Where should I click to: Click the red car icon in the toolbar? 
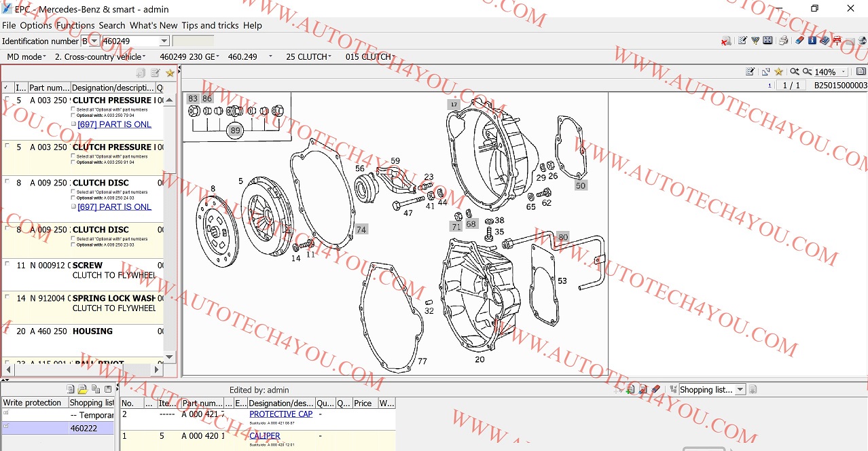(x=837, y=41)
